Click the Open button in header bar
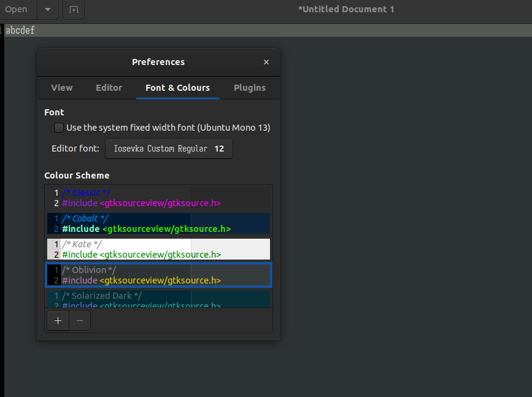 coord(17,9)
